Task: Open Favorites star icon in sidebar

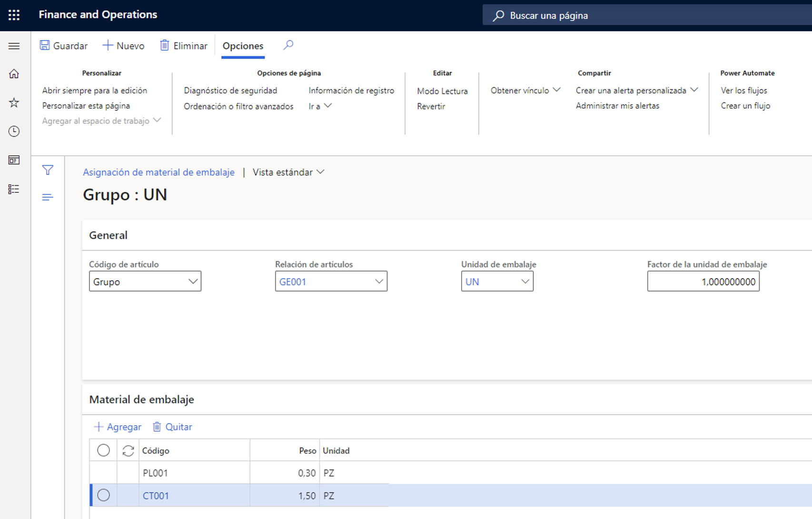Action: pyautogui.click(x=14, y=102)
